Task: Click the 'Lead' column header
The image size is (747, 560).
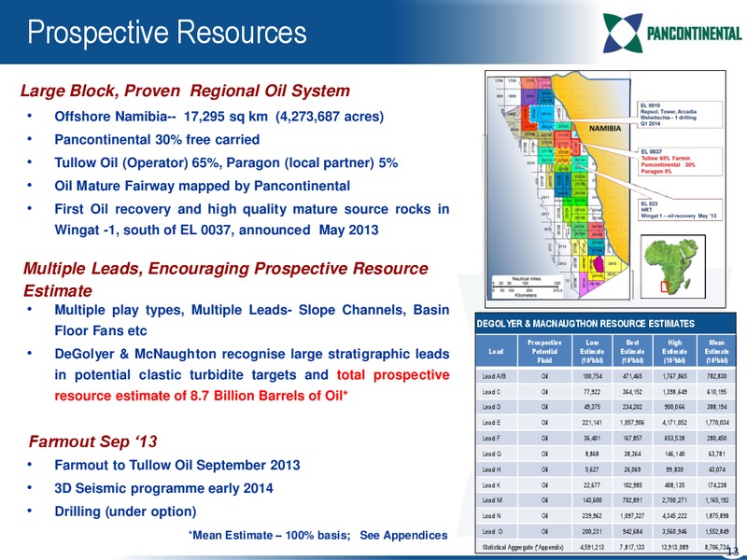Action: 496,351
